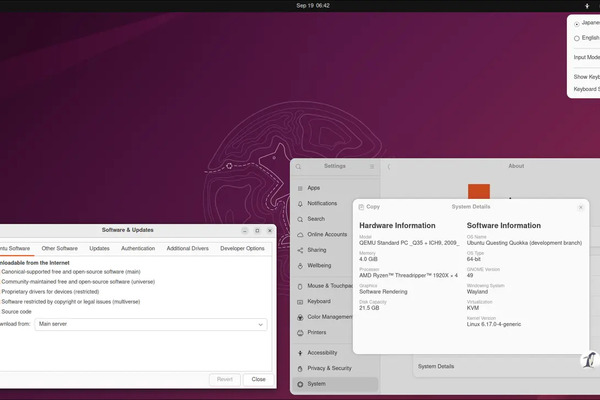Click the orange Ubuntu logo in About
This screenshot has width=600, height=400.
click(x=479, y=191)
